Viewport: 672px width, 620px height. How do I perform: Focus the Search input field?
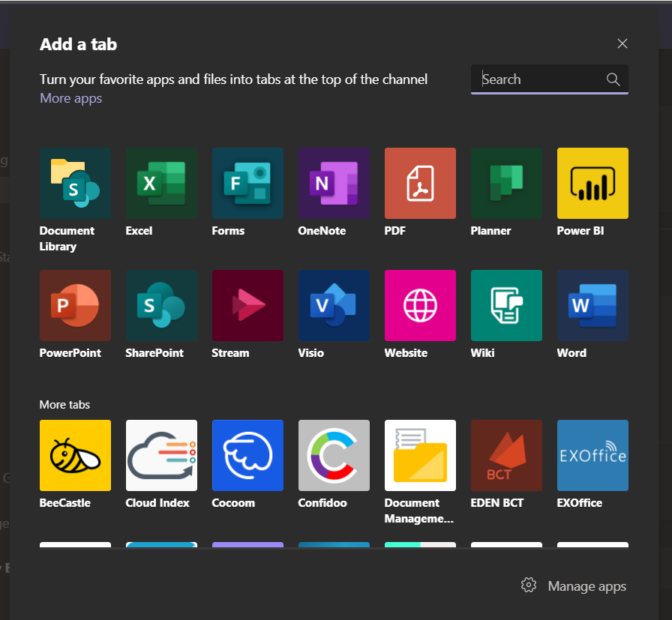550,79
